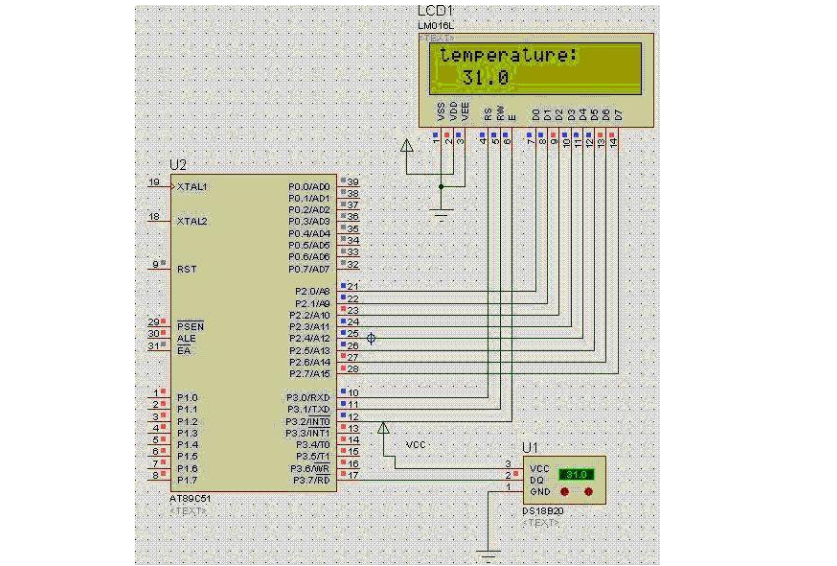Click the P2.0/A8 pin label
837x566 pixels.
point(313,292)
